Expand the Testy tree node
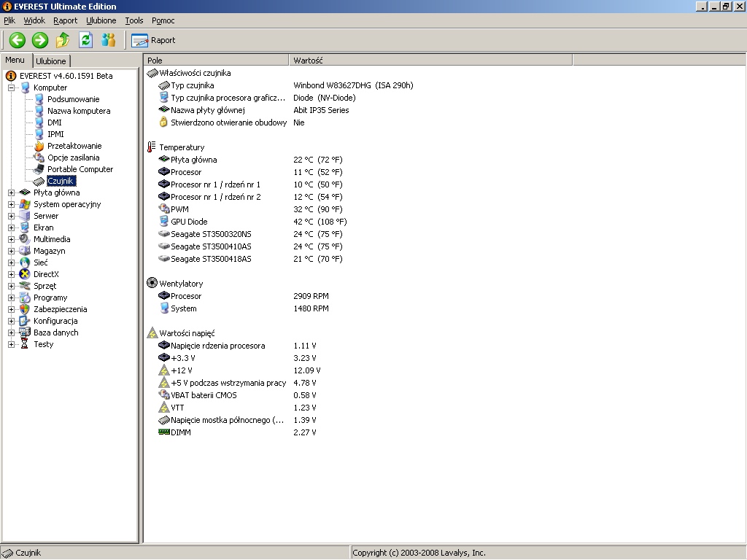This screenshot has width=747, height=560. tap(12, 344)
